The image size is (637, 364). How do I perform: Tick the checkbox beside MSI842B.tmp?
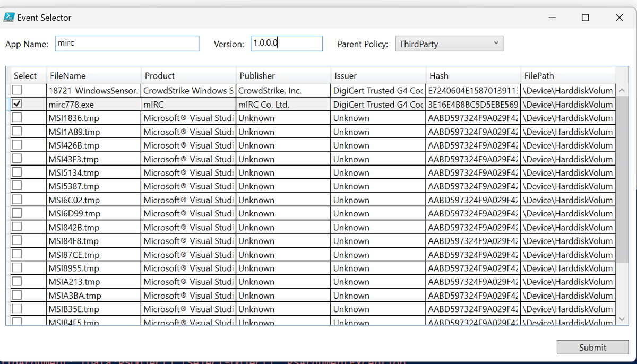pyautogui.click(x=17, y=227)
